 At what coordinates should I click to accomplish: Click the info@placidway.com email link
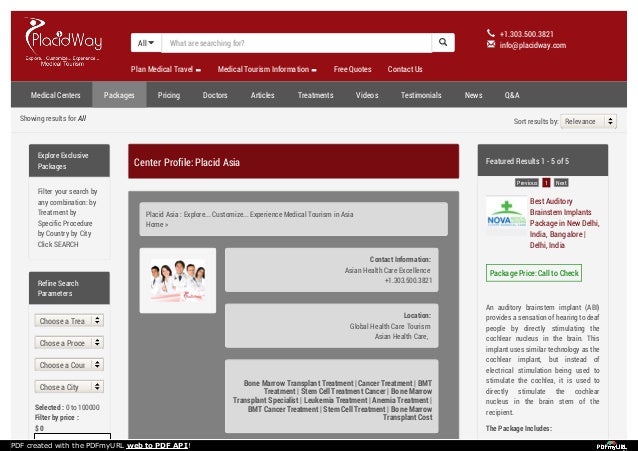point(533,45)
